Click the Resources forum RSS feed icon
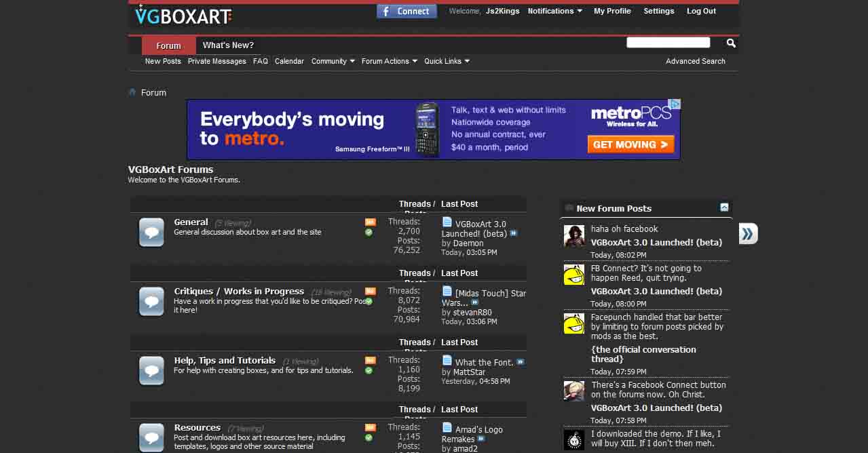The width and height of the screenshot is (868, 453). click(370, 427)
